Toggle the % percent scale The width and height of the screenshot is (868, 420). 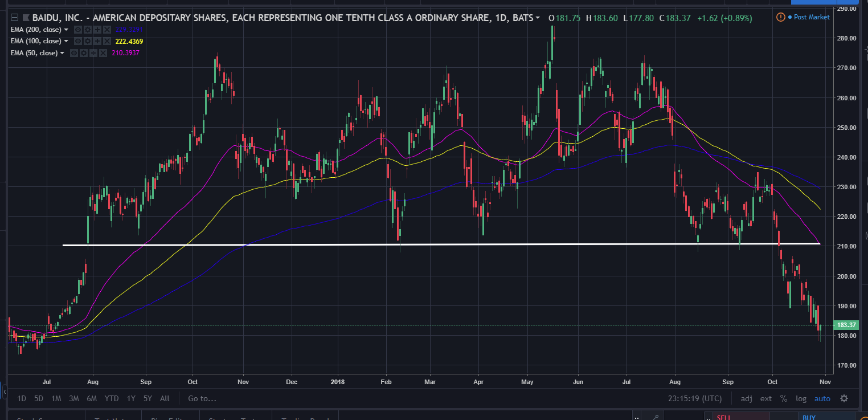pyautogui.click(x=784, y=398)
